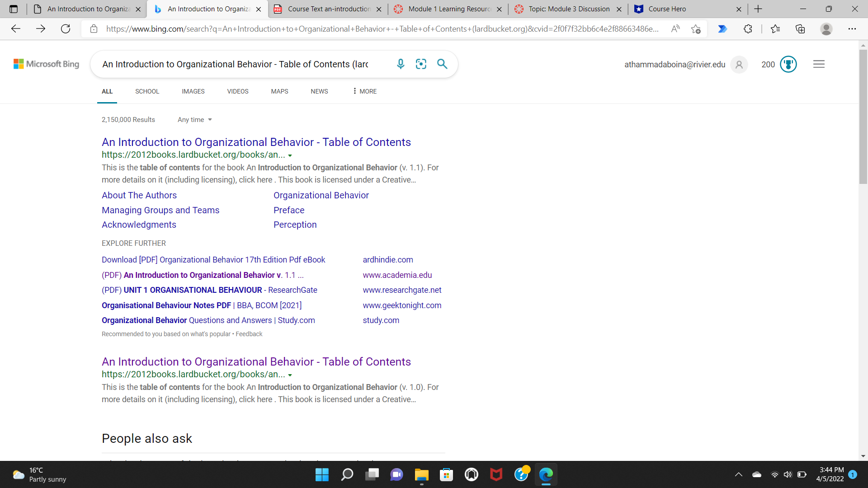
Task: Switch to Course Text PDF browser tab
Action: [x=328, y=9]
